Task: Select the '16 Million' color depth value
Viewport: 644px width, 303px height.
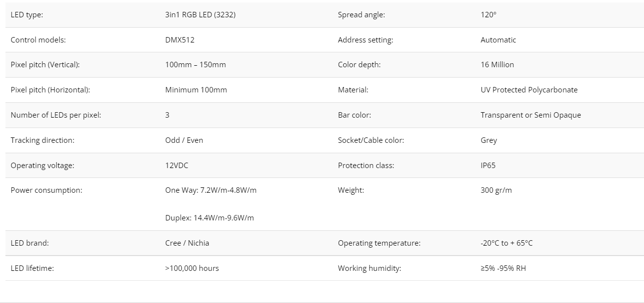Action: click(497, 65)
